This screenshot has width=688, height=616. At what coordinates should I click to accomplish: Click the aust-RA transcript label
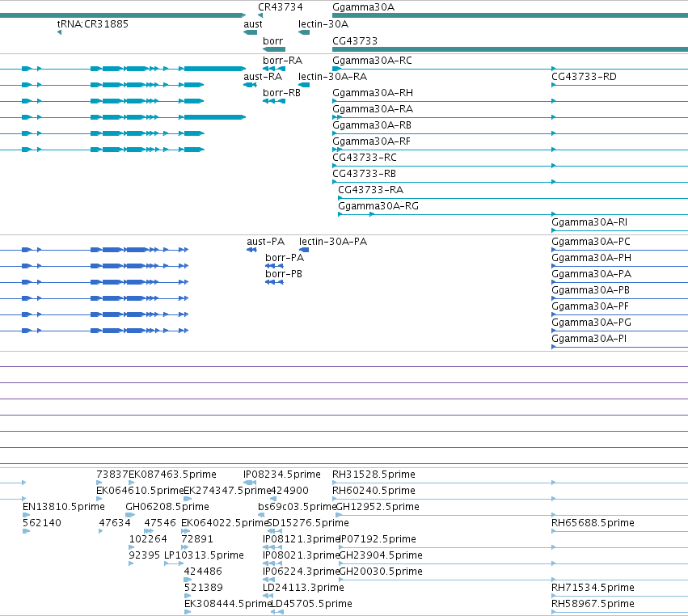[x=263, y=77]
